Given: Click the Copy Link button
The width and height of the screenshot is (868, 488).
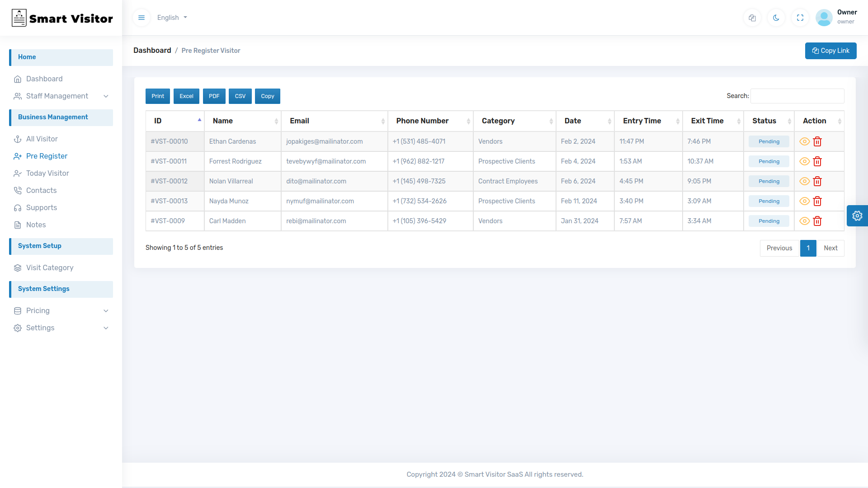Looking at the screenshot, I should (830, 51).
